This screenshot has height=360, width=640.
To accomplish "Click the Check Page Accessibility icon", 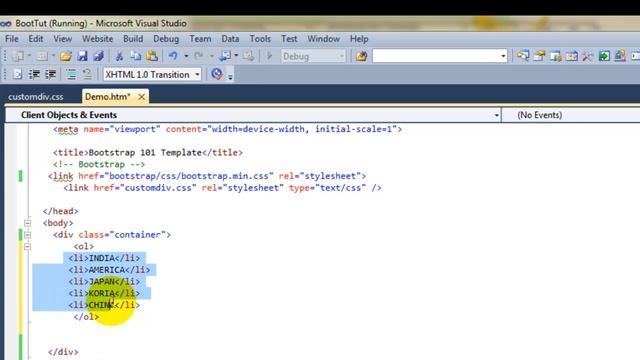I will point(217,74).
